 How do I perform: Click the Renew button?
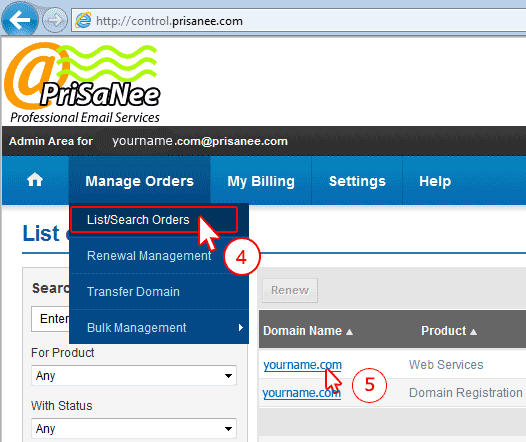click(x=290, y=290)
